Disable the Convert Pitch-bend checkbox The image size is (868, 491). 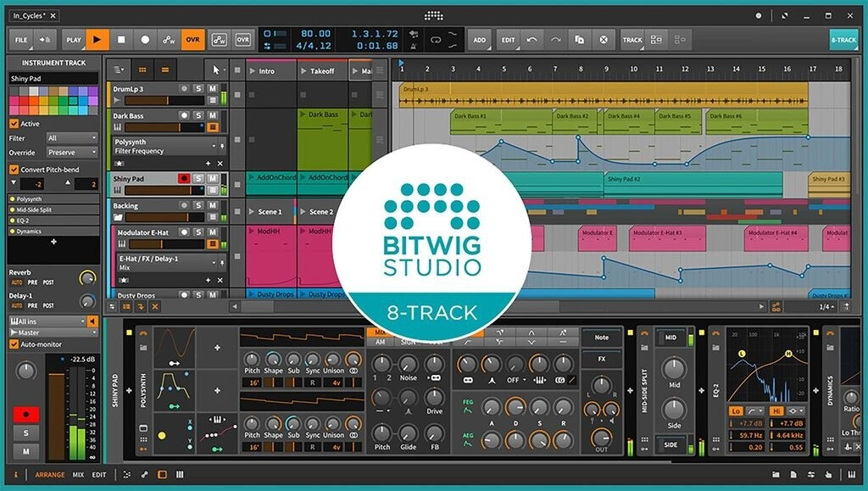pos(14,170)
